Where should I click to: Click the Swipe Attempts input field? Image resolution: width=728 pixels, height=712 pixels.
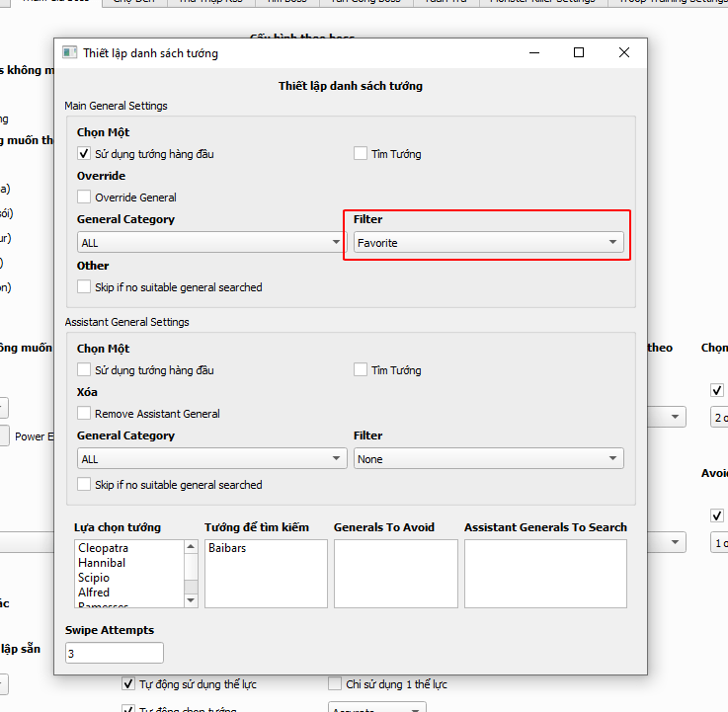point(114,653)
